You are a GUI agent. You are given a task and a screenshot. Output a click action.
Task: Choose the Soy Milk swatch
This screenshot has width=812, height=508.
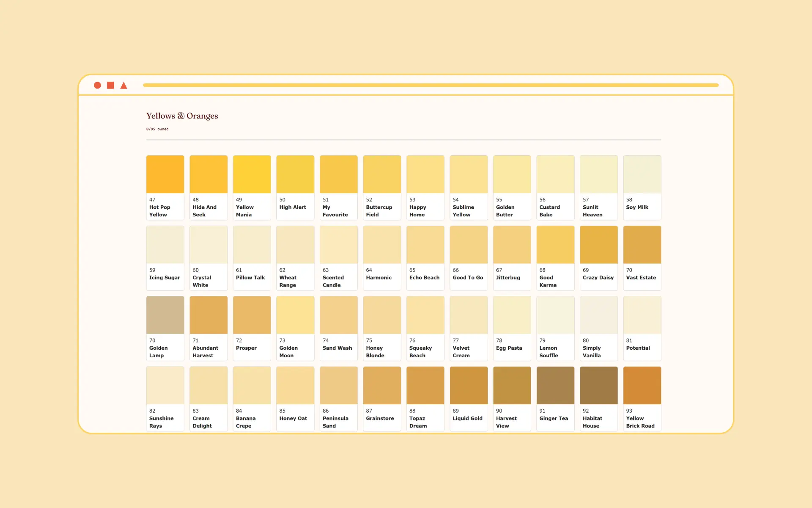click(x=642, y=188)
